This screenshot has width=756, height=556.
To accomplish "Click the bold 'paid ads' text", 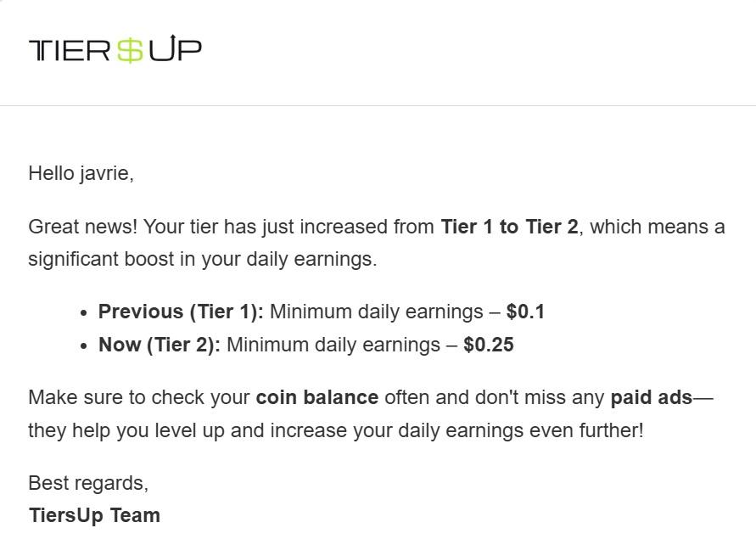I will [x=652, y=397].
